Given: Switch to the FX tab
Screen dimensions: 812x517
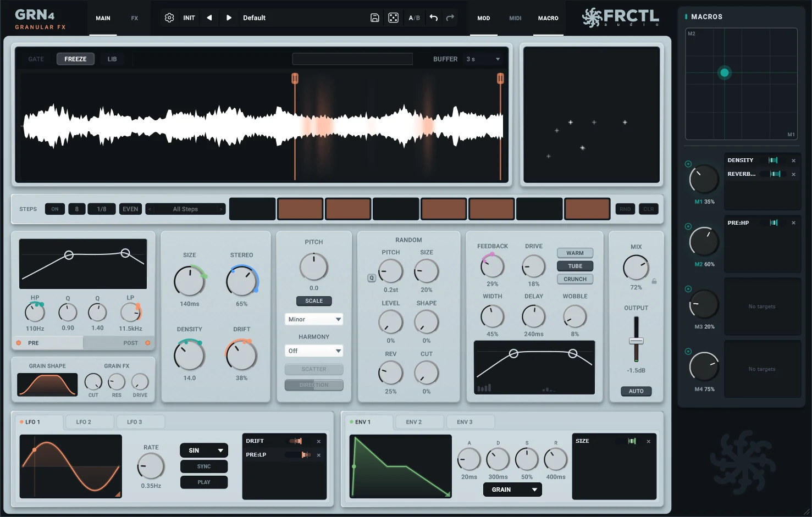Looking at the screenshot, I should click(135, 18).
